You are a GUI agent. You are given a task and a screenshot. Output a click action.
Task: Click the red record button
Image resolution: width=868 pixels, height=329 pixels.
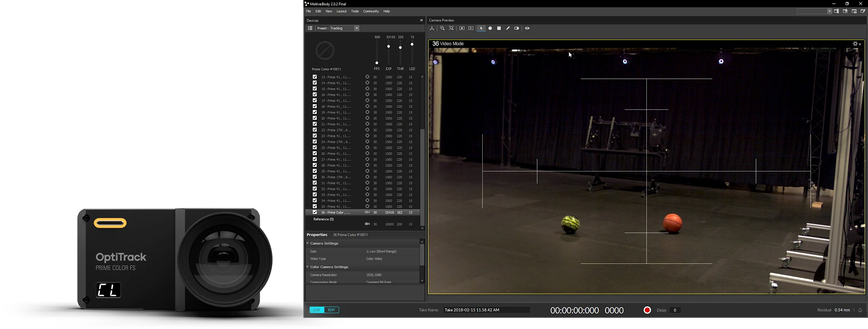click(647, 310)
